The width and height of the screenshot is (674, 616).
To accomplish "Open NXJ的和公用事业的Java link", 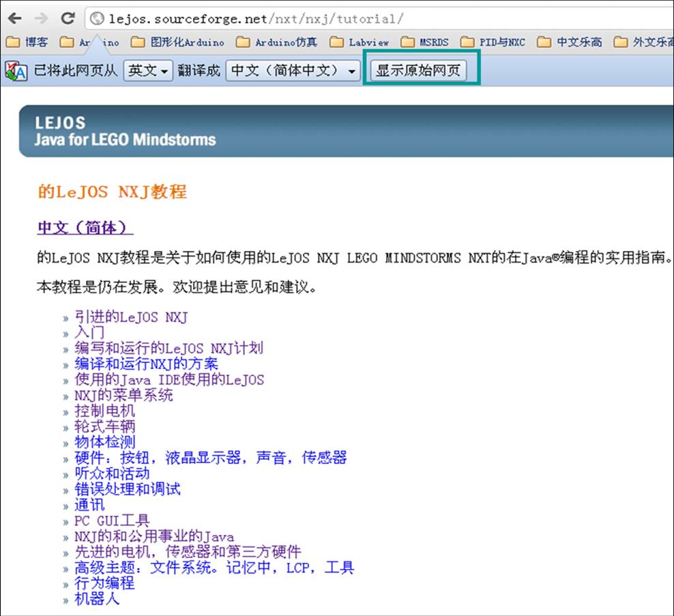I will click(x=154, y=536).
